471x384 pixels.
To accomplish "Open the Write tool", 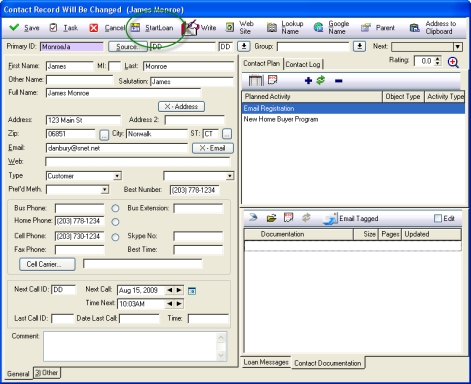I will tap(200, 28).
